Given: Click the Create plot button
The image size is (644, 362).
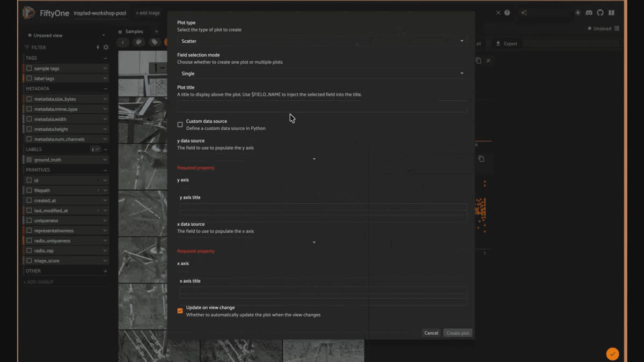Looking at the screenshot, I should pyautogui.click(x=458, y=333).
